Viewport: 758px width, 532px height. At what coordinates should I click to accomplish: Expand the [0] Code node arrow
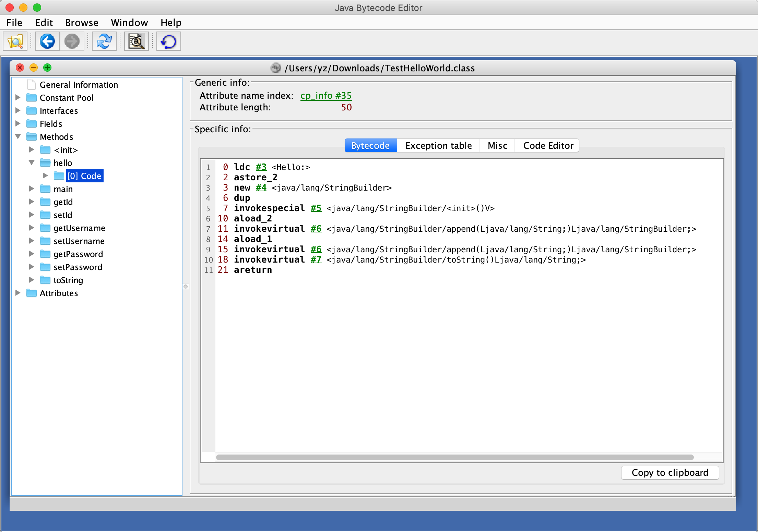pyautogui.click(x=45, y=176)
